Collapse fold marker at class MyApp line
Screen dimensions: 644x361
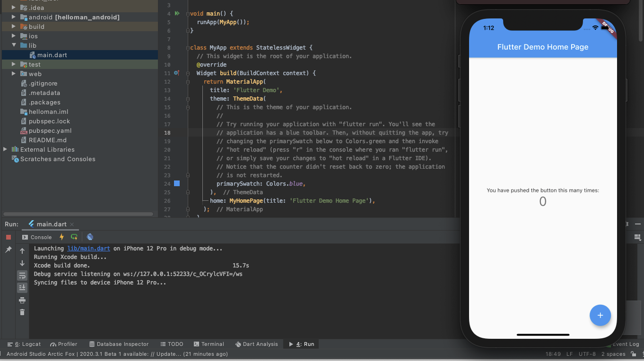tap(188, 48)
